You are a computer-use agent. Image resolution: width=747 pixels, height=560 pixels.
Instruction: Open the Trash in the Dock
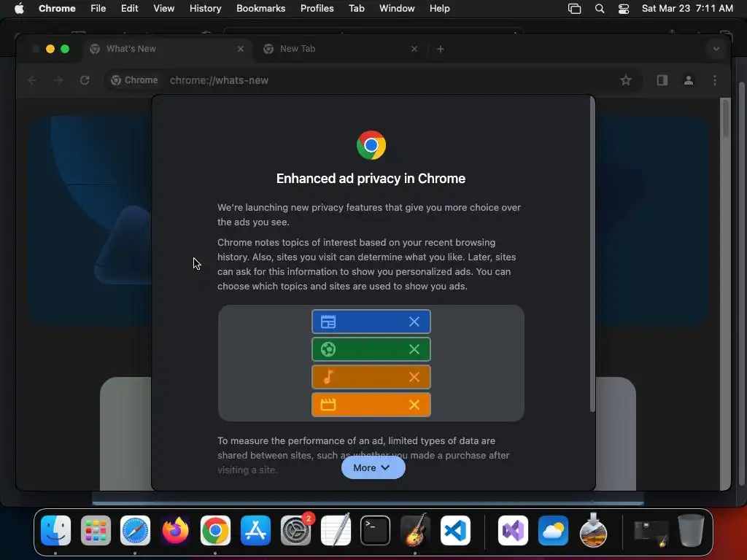click(x=692, y=531)
